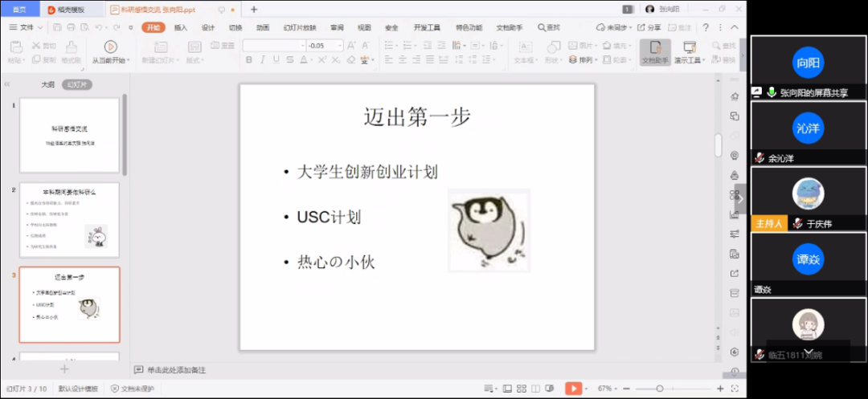Click the Print Preview icon
Viewport: 868px width, 399px height.
tap(84, 27)
